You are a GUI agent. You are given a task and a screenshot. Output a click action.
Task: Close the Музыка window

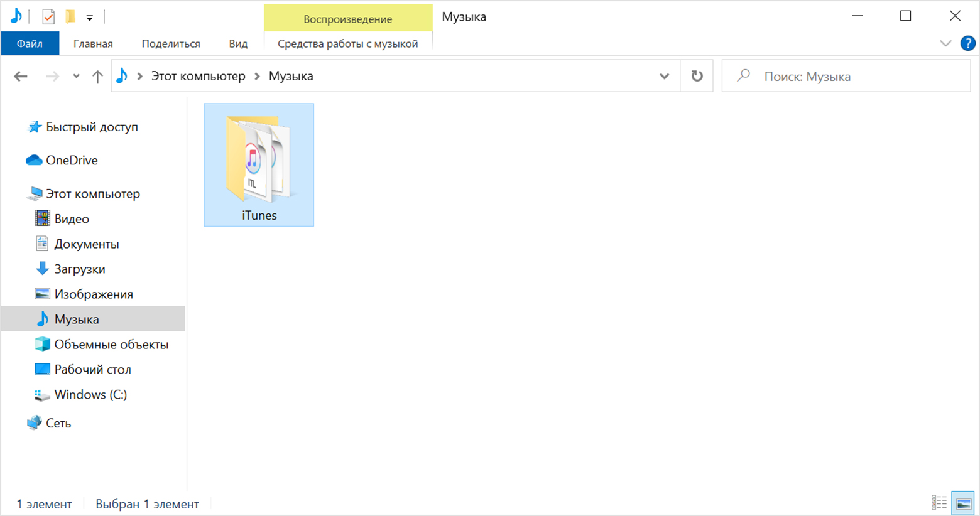point(955,16)
